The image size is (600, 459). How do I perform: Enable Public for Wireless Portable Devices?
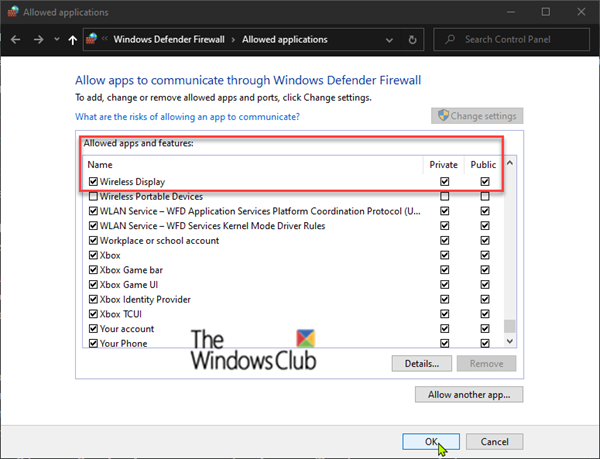tap(485, 197)
